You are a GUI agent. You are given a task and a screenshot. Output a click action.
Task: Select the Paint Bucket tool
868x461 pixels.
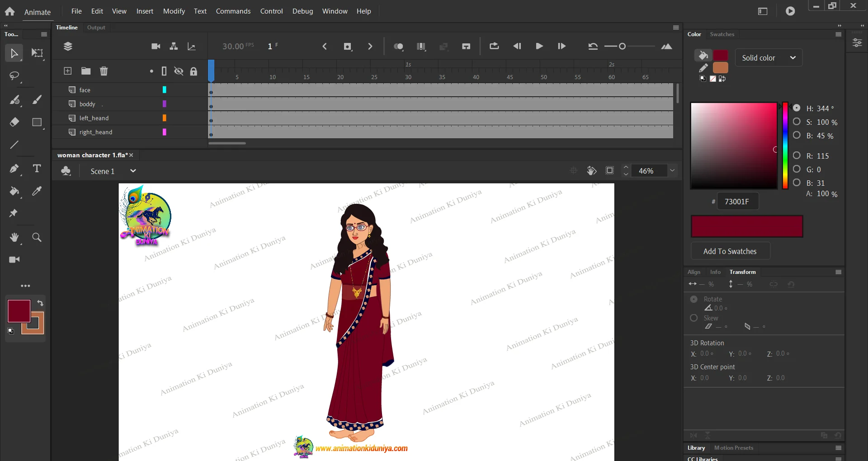pos(14,191)
